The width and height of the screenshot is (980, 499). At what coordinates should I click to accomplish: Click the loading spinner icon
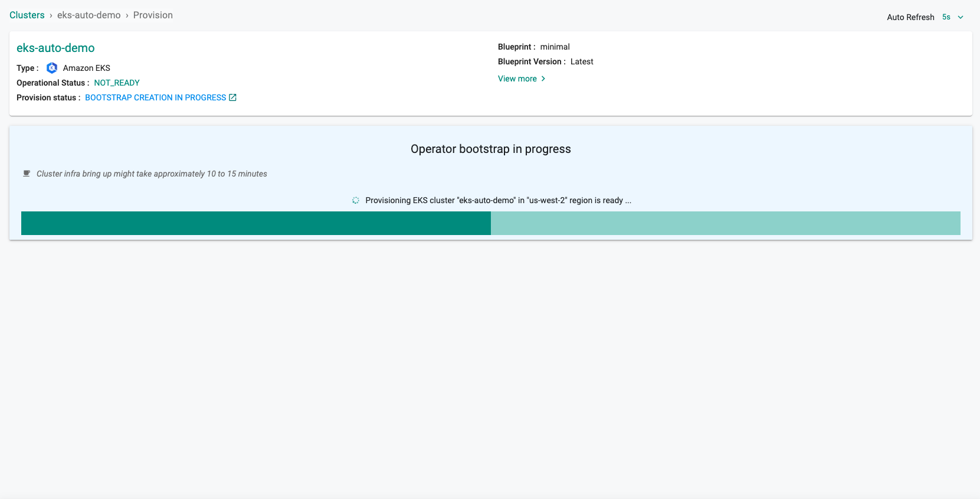[x=356, y=200]
